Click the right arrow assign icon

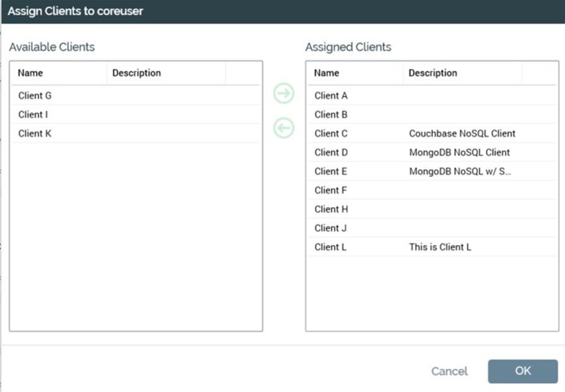[x=284, y=94]
